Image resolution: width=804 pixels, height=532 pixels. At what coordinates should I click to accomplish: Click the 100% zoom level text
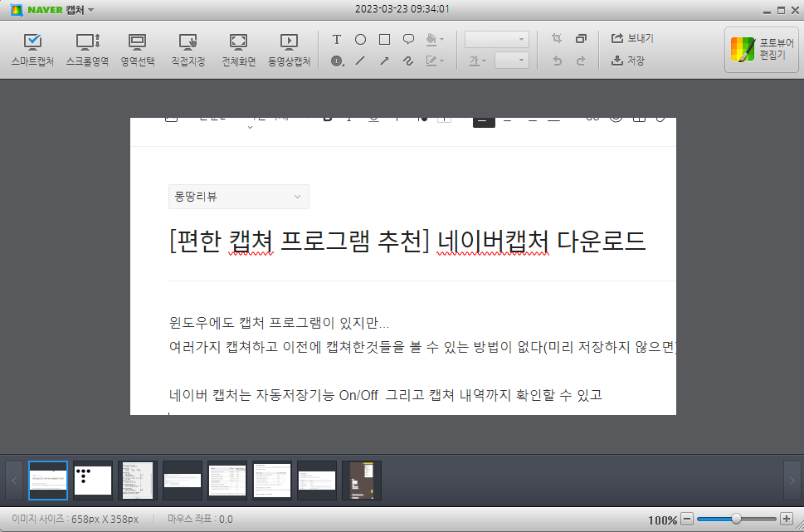tap(662, 520)
